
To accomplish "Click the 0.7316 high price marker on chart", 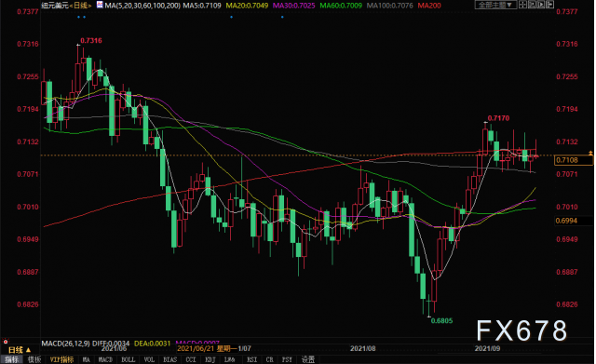I will point(91,41).
